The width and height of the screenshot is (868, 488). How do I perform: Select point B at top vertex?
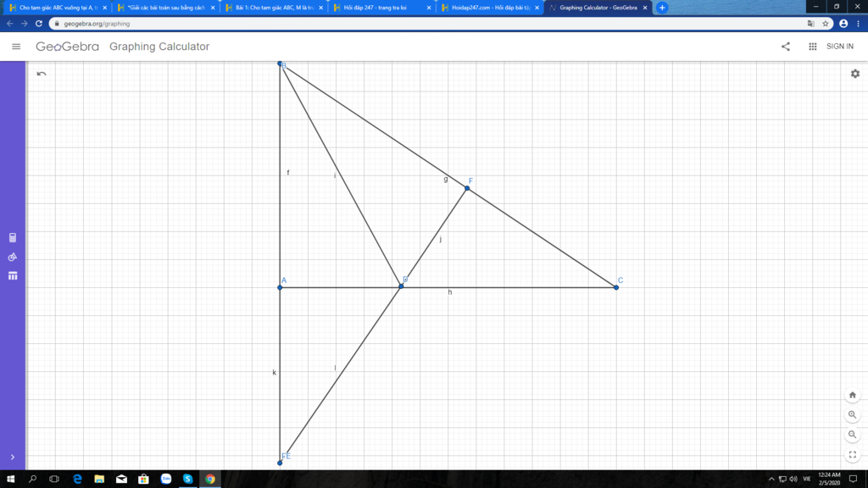[x=280, y=64]
